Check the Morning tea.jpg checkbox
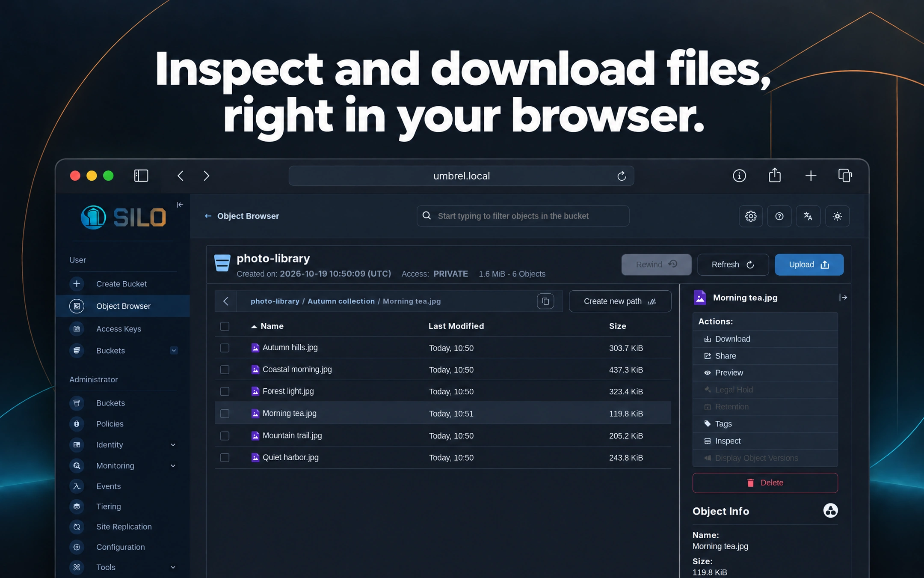This screenshot has width=924, height=578. pos(225,414)
